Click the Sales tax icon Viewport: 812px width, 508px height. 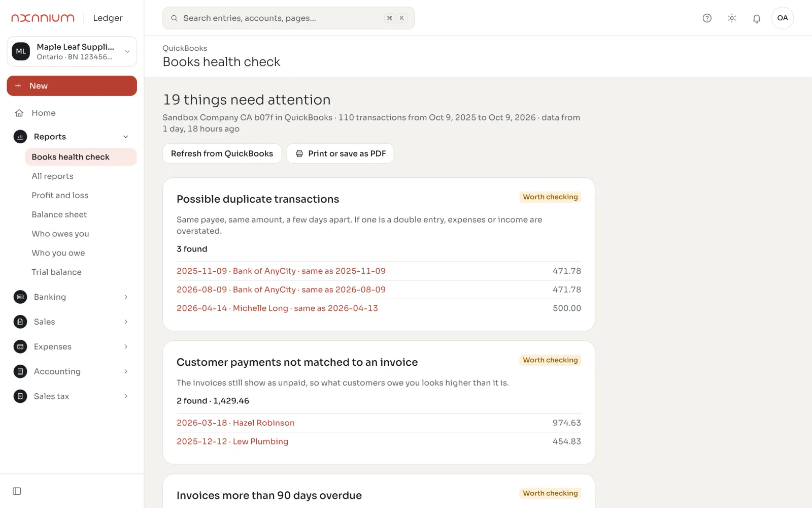pyautogui.click(x=20, y=397)
